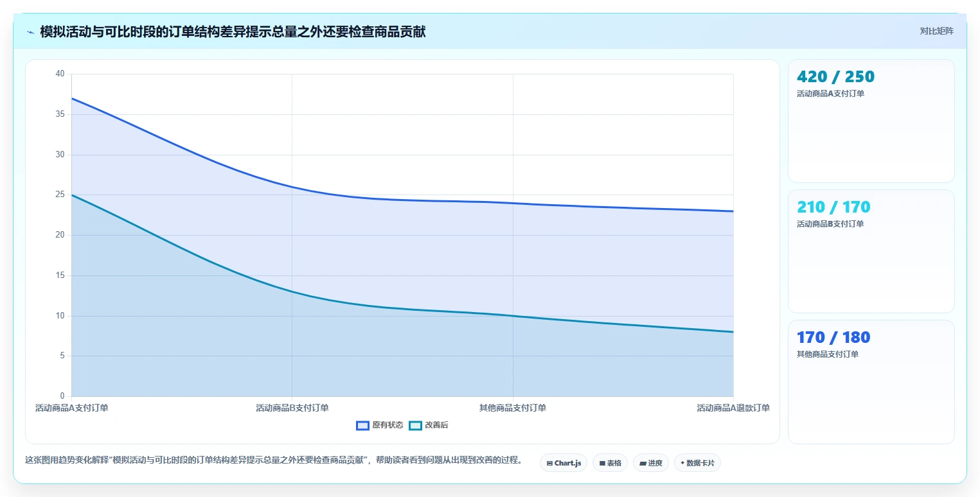The image size is (980, 497).
Task: Click the lightning icon beside the title
Action: tap(30, 32)
